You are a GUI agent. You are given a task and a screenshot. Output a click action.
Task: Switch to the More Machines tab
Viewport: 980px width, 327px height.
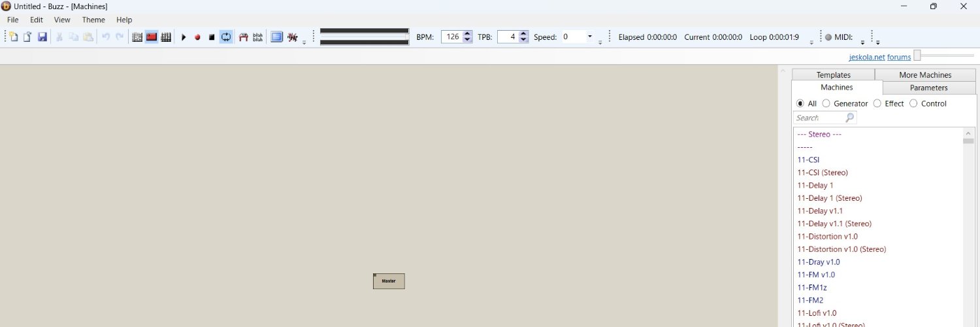925,75
